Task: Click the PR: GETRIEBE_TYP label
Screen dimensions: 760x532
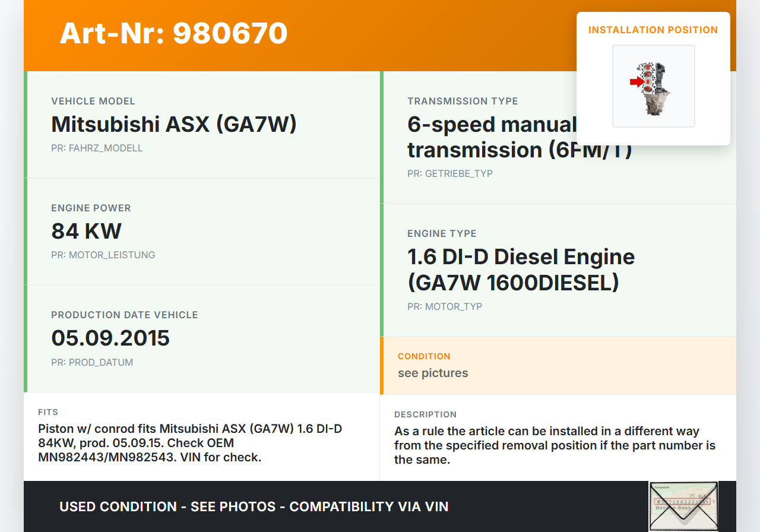Action: click(x=449, y=173)
